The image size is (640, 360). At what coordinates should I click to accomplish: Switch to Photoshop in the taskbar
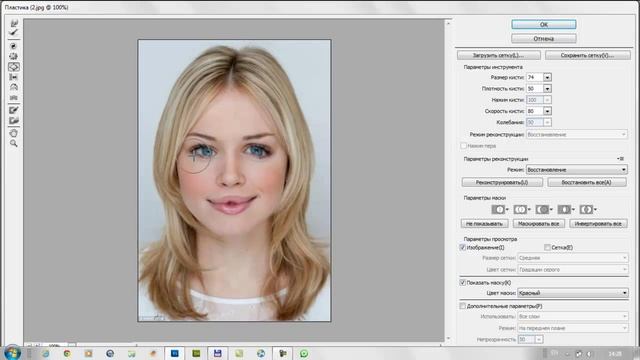point(175,353)
